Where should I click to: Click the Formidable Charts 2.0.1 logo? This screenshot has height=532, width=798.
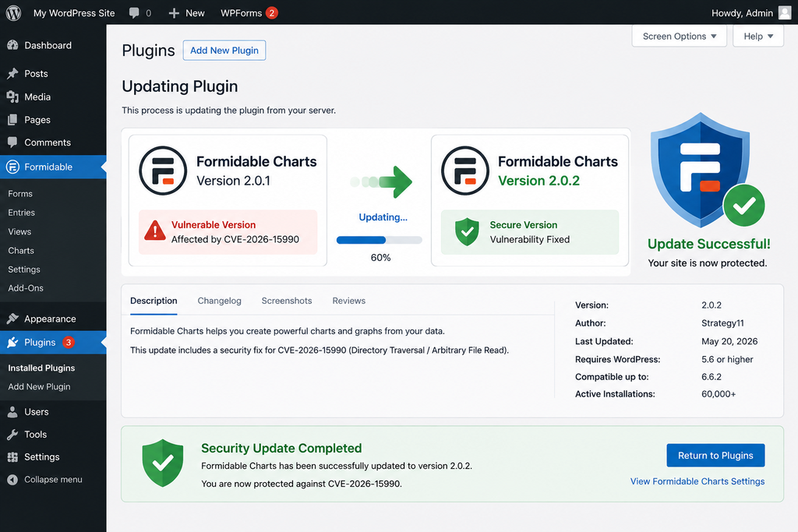163,171
